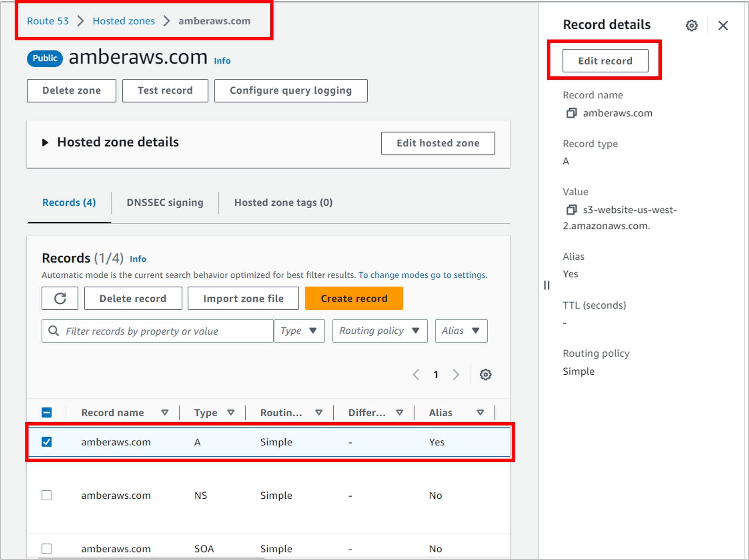The height and width of the screenshot is (560, 749).
Task: Click Delete zone button
Action: pos(71,90)
